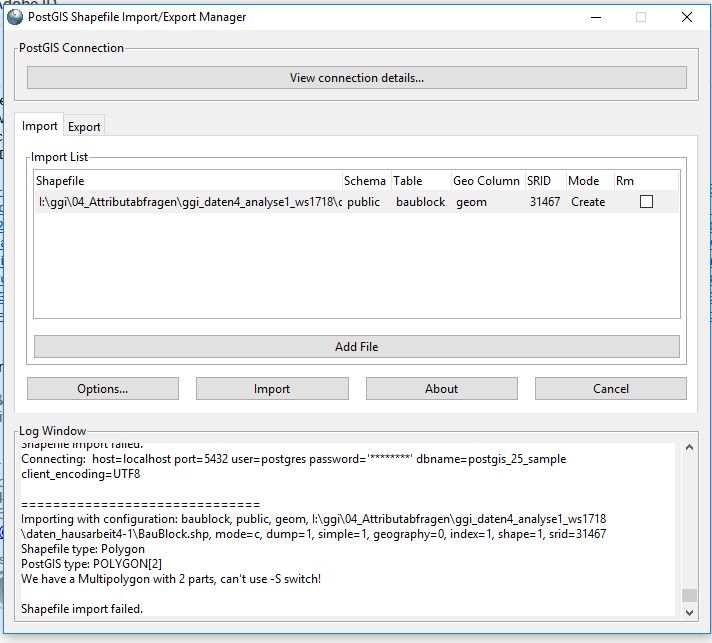Edit the 'baublock' table name cell

coord(420,202)
